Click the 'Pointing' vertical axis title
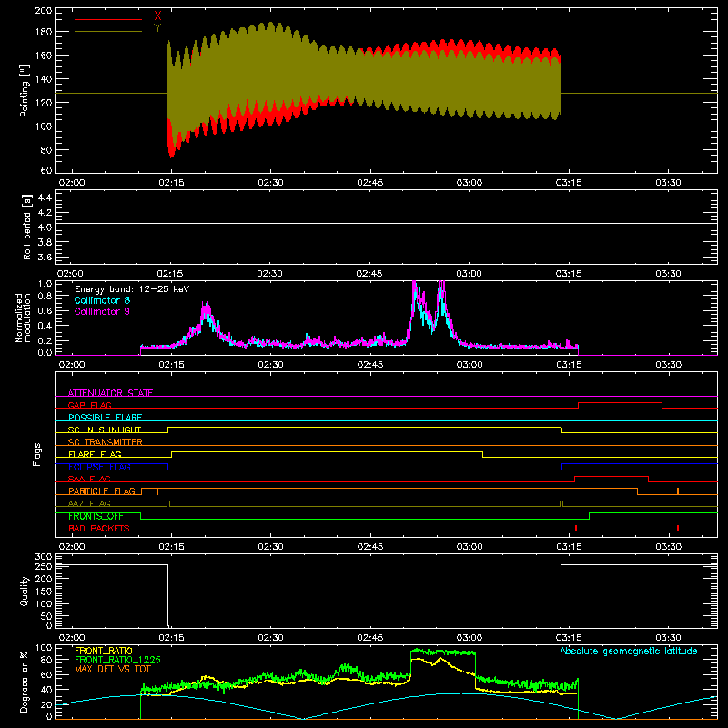728x728 pixels. pyautogui.click(x=25, y=90)
